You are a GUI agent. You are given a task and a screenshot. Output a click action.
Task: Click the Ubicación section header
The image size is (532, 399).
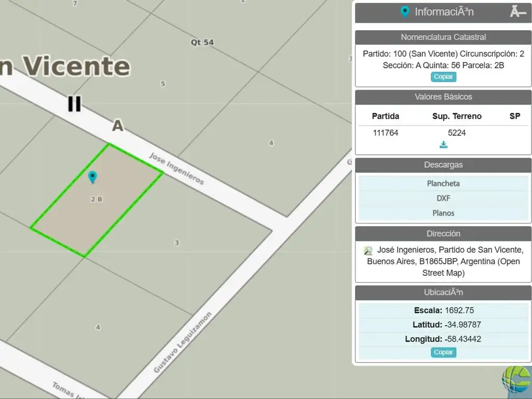click(443, 292)
